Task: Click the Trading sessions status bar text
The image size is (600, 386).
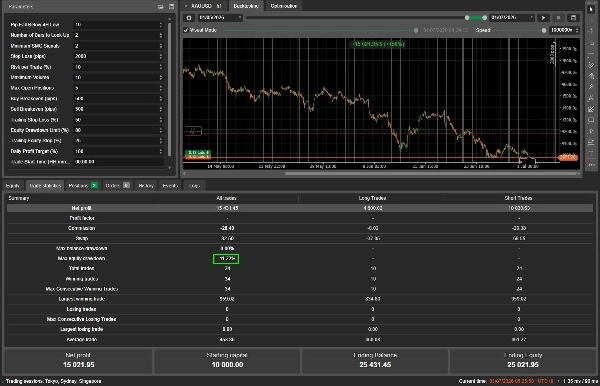Action: tap(54, 381)
